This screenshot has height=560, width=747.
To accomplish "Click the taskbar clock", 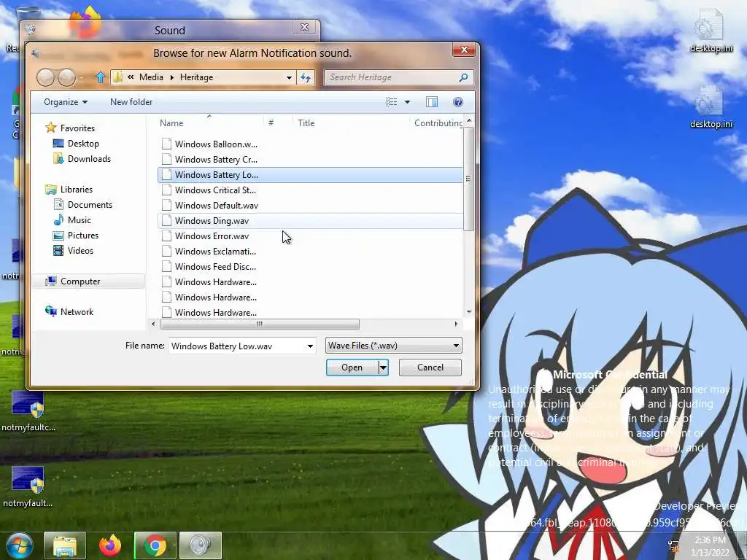I will tap(710, 546).
